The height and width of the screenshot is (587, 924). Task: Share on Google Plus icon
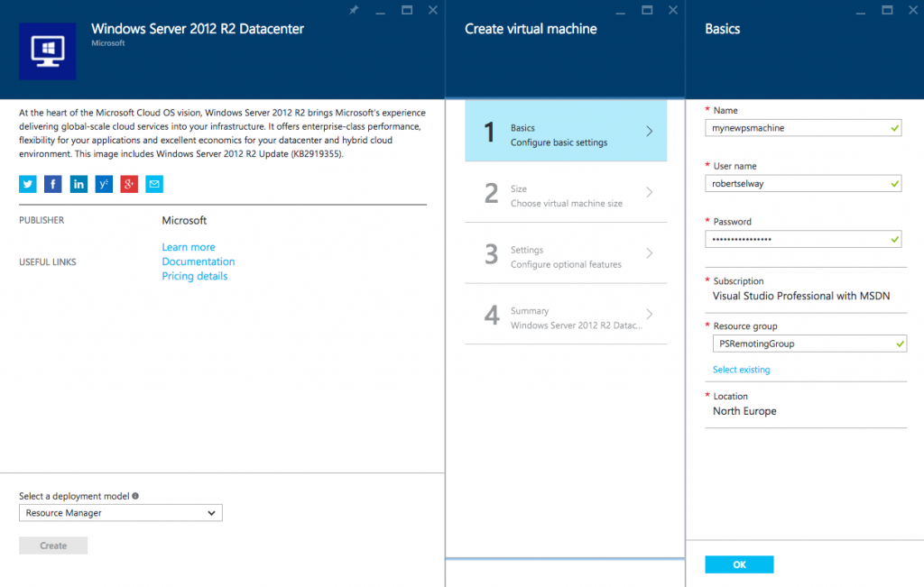tap(129, 185)
